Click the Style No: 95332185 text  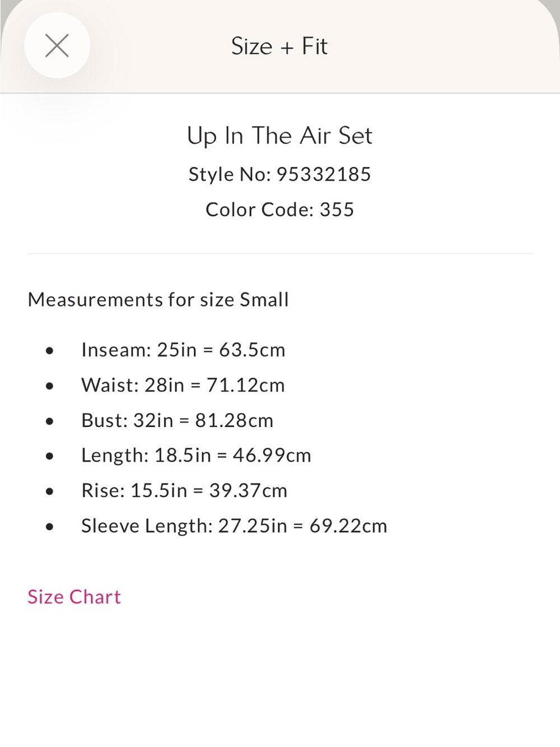click(279, 174)
